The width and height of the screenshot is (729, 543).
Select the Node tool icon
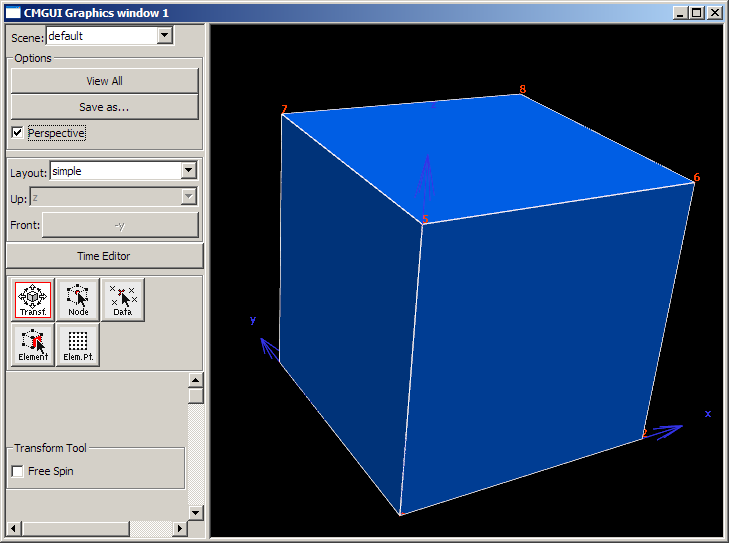coord(78,300)
